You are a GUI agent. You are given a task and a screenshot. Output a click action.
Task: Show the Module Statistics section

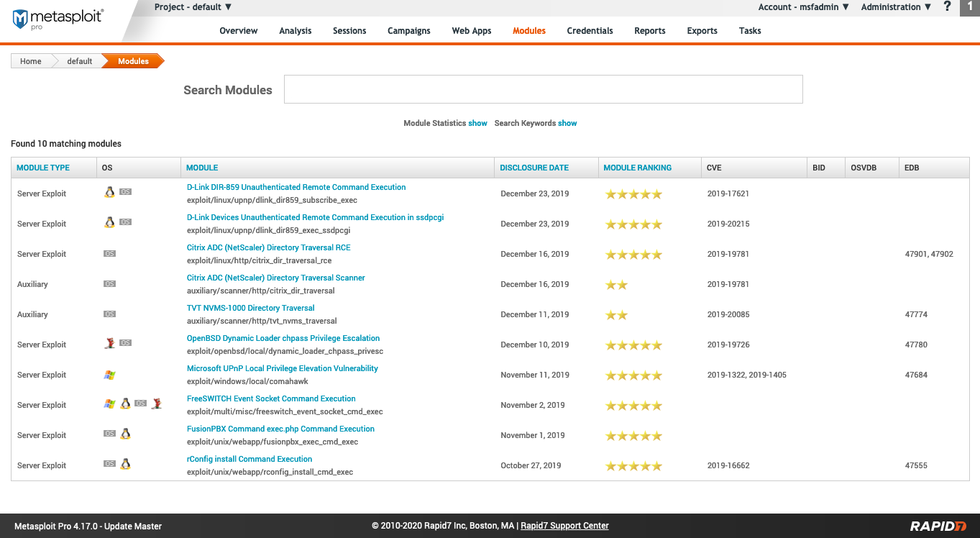pyautogui.click(x=477, y=123)
